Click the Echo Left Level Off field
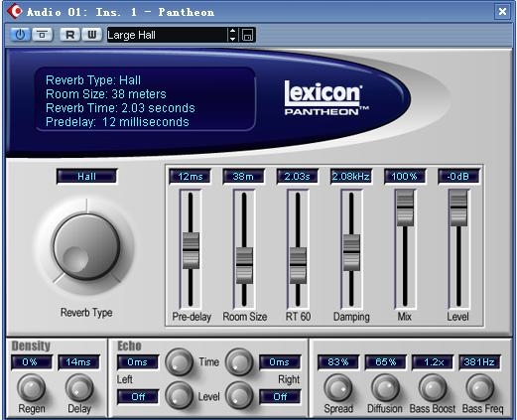Image resolution: width=517 pixels, height=420 pixels. [x=138, y=396]
